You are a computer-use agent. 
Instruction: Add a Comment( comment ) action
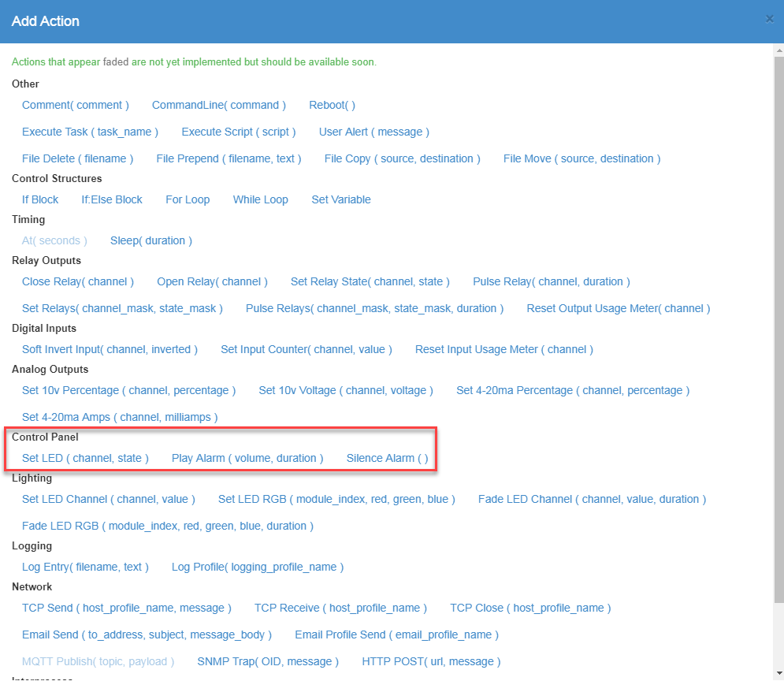tap(76, 105)
